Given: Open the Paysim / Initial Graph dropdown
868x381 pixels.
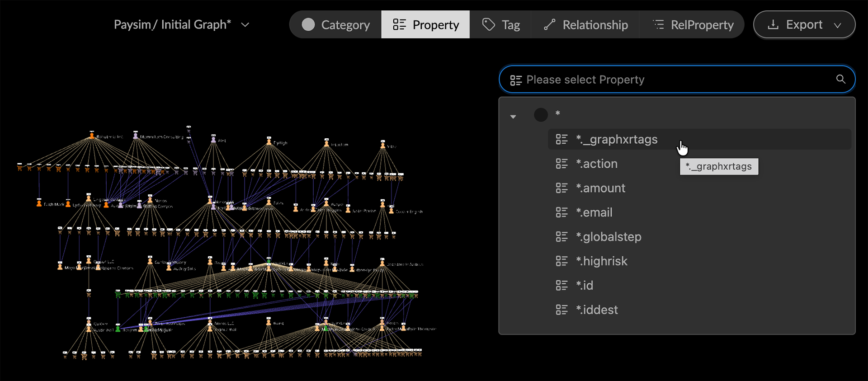Looking at the screenshot, I should point(245,25).
